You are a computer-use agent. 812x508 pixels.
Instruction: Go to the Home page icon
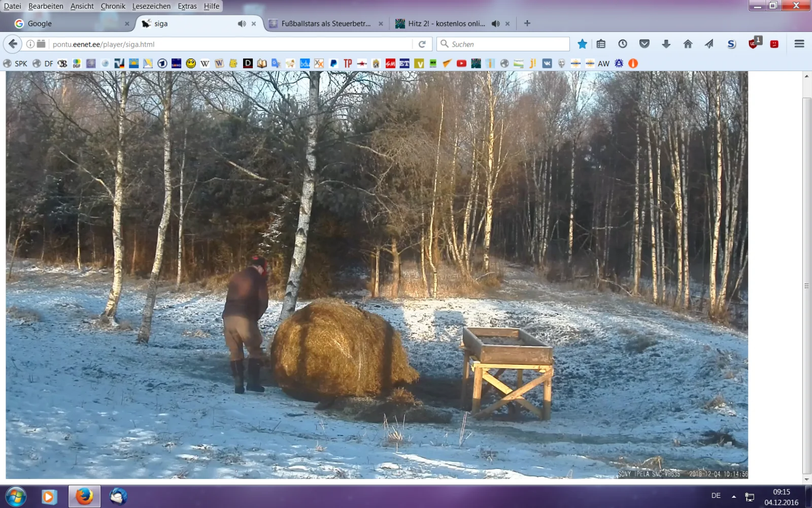[x=688, y=44]
